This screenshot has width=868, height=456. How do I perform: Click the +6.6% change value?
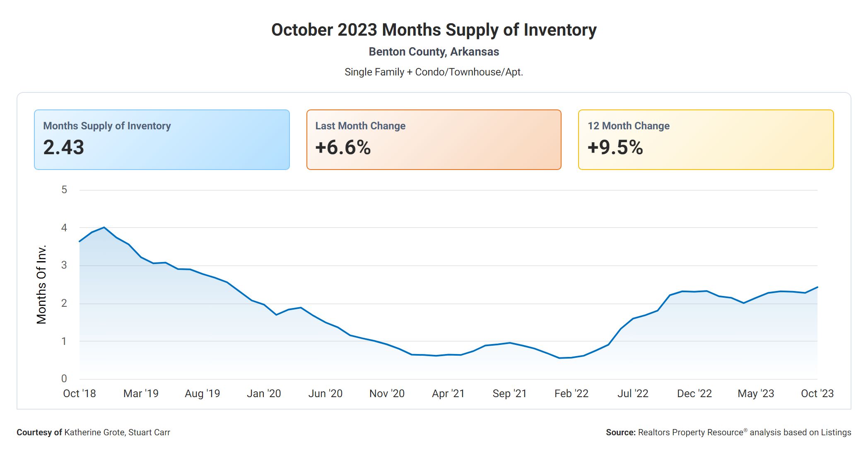point(343,148)
